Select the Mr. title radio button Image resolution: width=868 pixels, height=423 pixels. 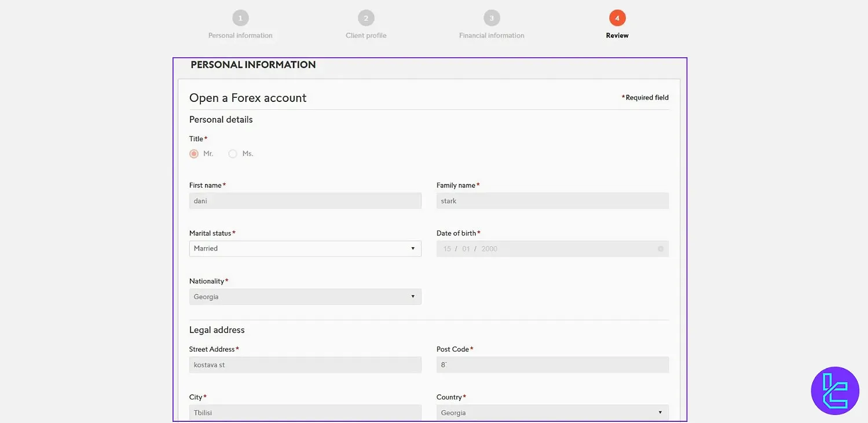click(x=193, y=153)
